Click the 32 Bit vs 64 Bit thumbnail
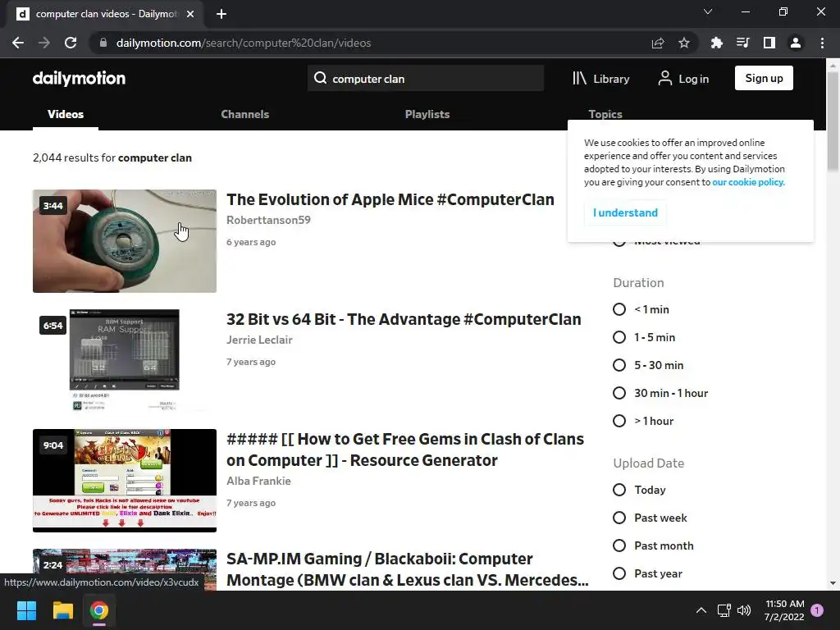840x630 pixels. pyautogui.click(x=125, y=361)
